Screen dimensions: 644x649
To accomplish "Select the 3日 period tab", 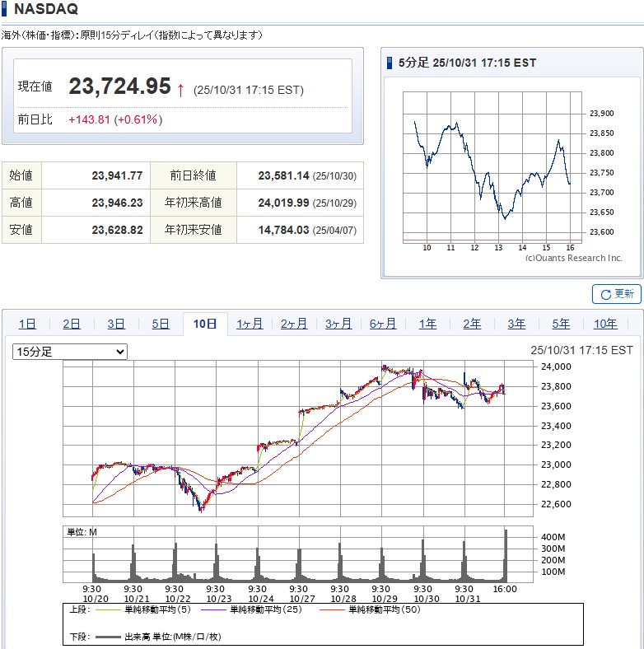I will (116, 324).
